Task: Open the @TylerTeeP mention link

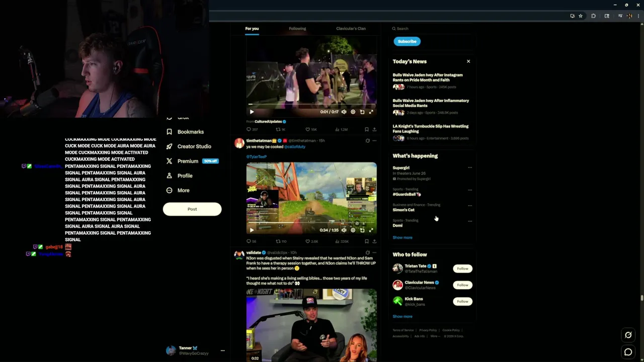Action: 256,156
